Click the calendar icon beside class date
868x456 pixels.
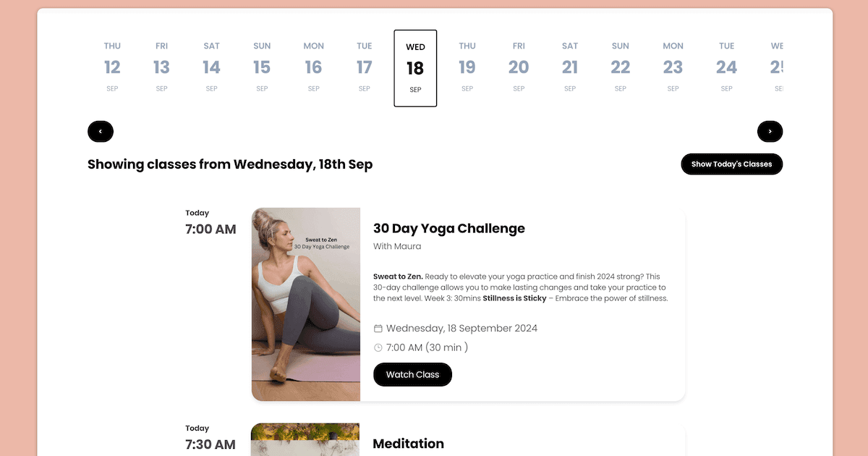coord(378,329)
